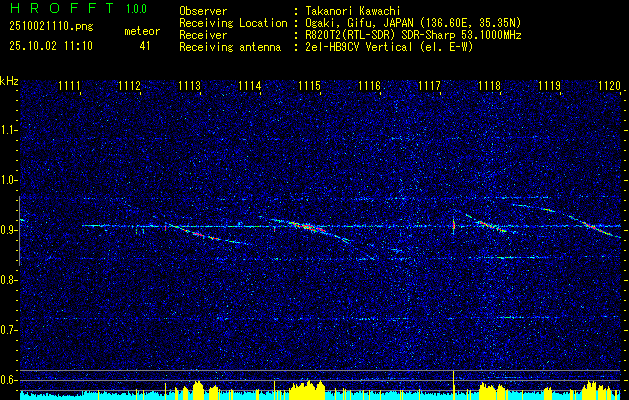
Task: Click the 0.8 kHz axis label
Action: pos(9,280)
